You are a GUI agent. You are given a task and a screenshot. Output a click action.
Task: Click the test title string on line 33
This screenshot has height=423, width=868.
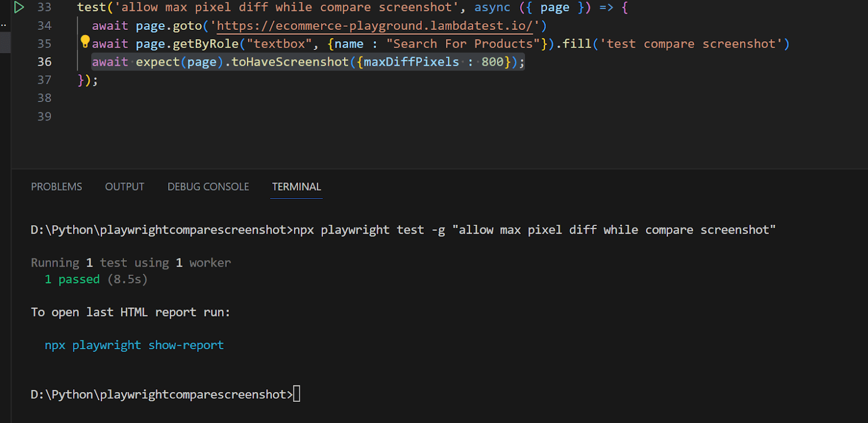[x=286, y=7]
